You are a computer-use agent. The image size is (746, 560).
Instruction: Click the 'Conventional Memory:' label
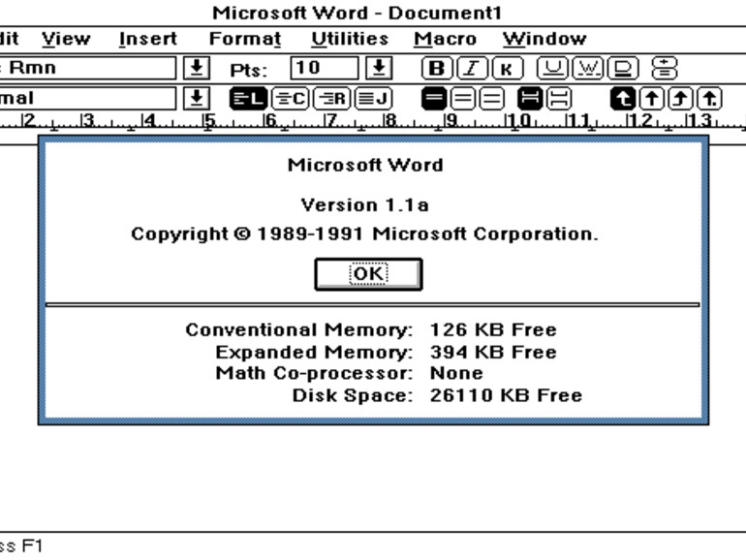point(299,329)
